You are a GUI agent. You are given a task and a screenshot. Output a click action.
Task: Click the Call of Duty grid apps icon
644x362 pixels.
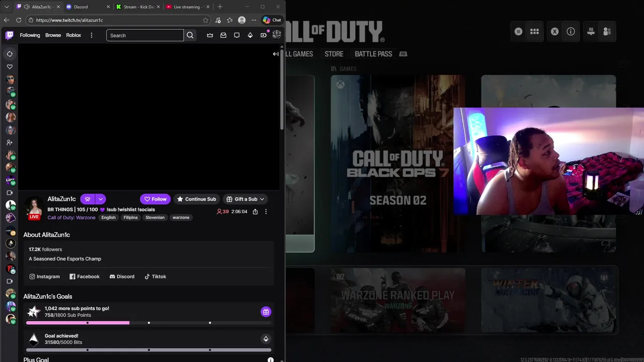click(x=534, y=31)
